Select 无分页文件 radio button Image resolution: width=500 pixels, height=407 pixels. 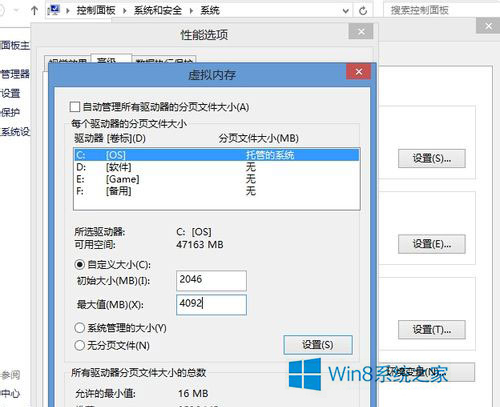click(80, 345)
